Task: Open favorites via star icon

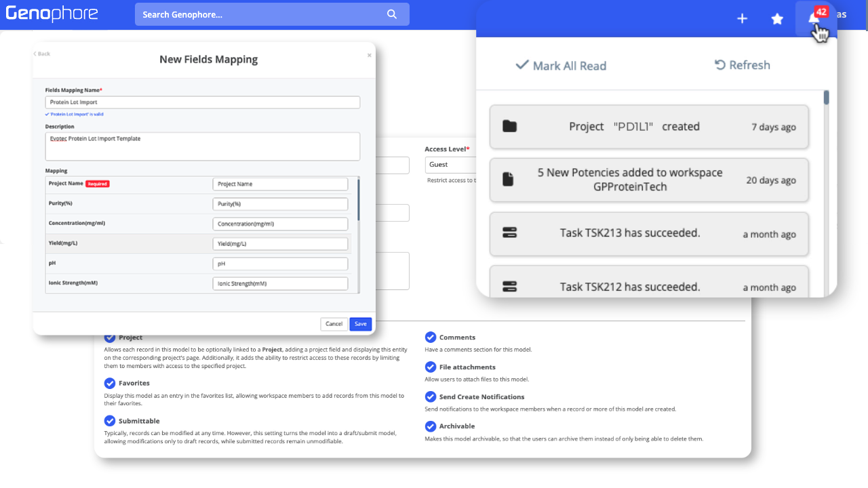Action: (x=777, y=19)
